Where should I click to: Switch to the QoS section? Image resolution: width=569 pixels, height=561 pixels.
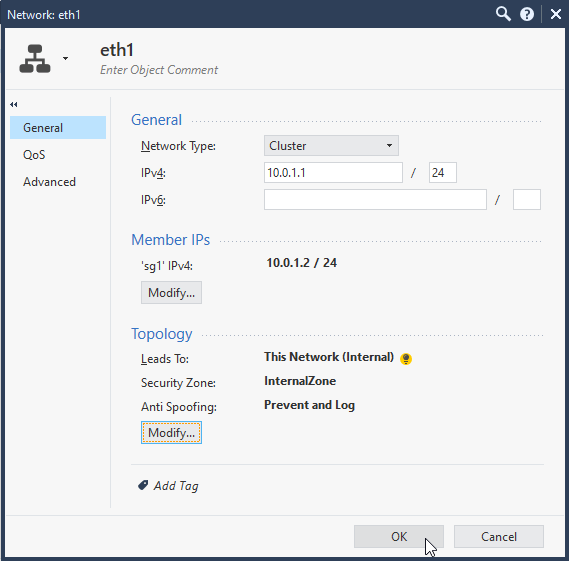click(34, 155)
